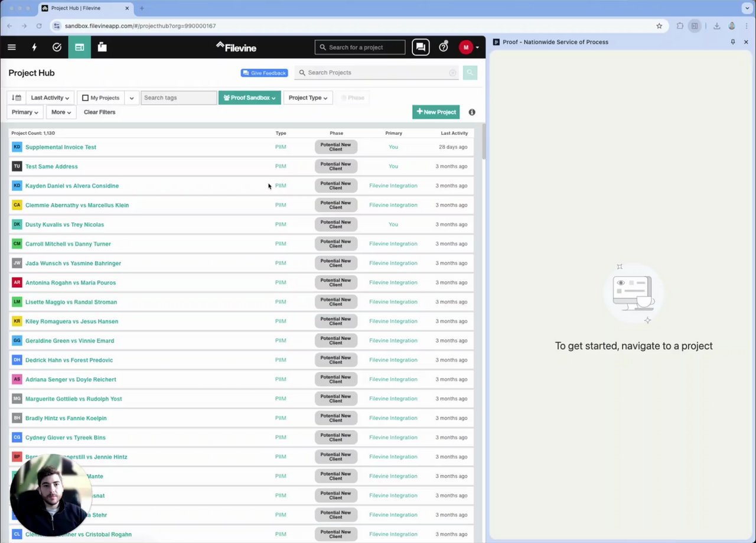The height and width of the screenshot is (543, 756).
Task: Click the Chrome address bar URL
Action: [140, 26]
